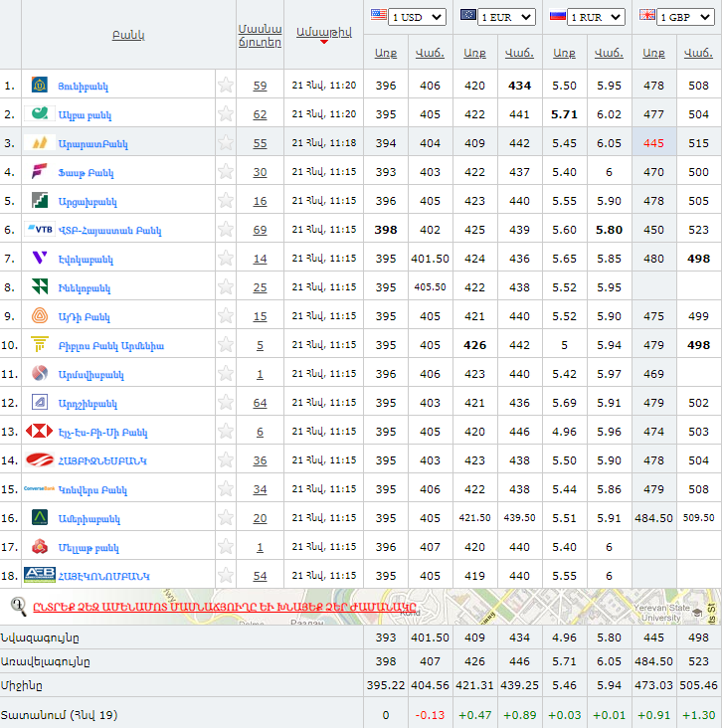Toggle favorite star for row 18 AEB
723x728 pixels.
tap(226, 575)
